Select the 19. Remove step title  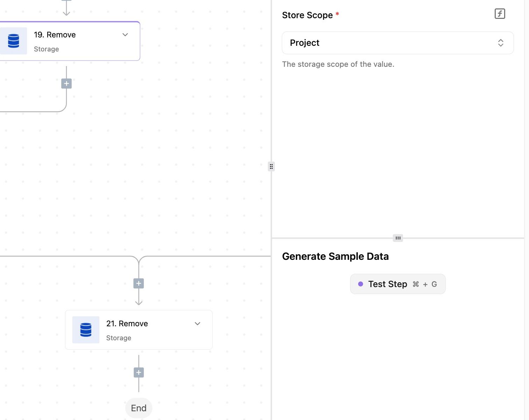(55, 35)
